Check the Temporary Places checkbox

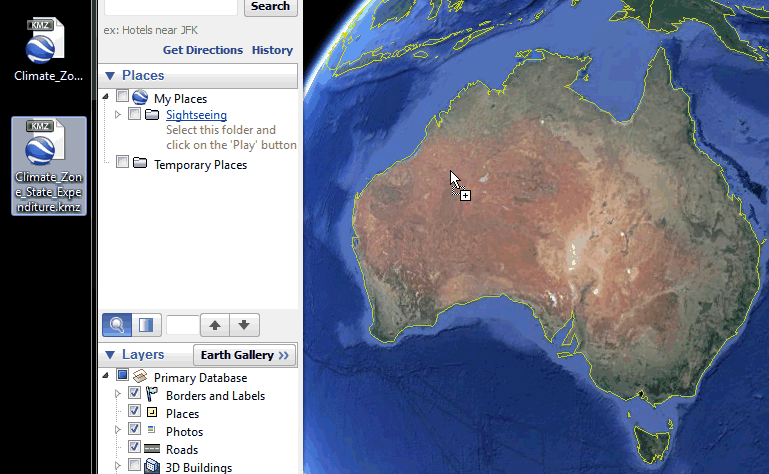point(122,164)
